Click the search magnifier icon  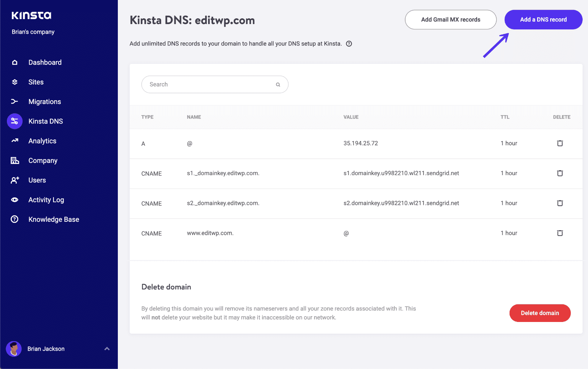(278, 85)
